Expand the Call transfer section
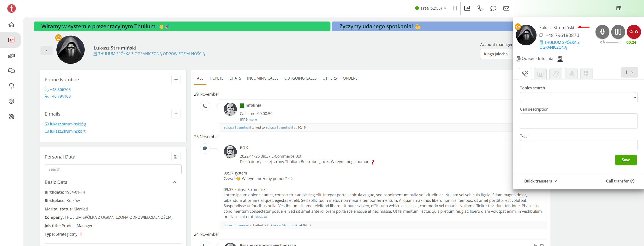This screenshot has width=644, height=246. point(620,181)
